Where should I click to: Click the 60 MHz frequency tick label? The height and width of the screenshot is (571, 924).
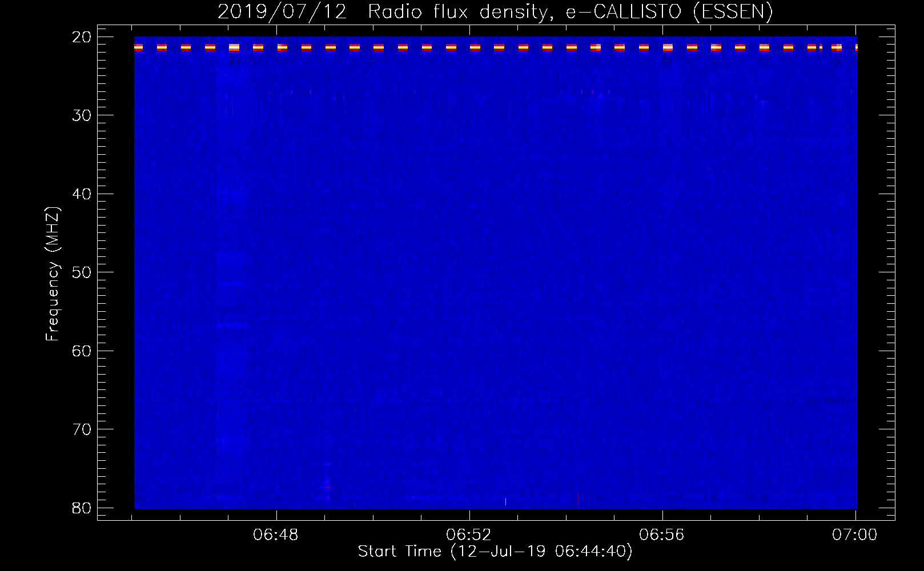point(82,351)
